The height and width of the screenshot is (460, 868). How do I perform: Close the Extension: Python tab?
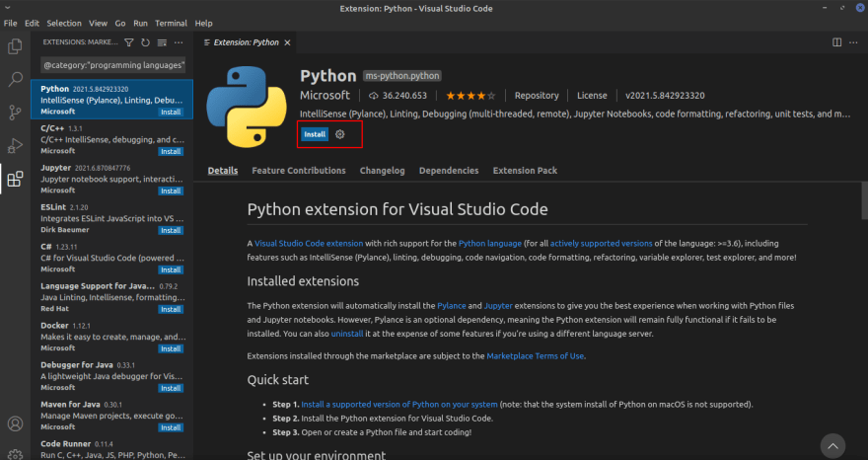(287, 42)
